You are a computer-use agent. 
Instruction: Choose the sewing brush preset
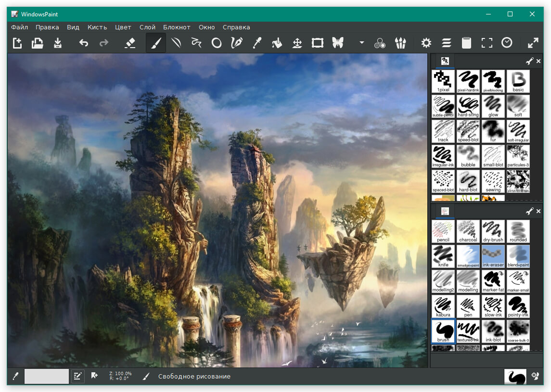493,181
